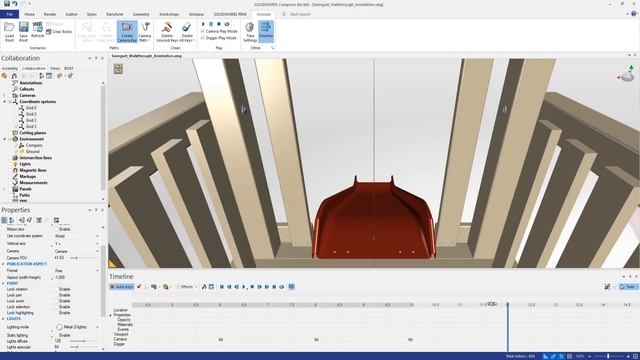Open the Camera property dropdown
The width and height of the screenshot is (640, 360).
click(x=97, y=251)
